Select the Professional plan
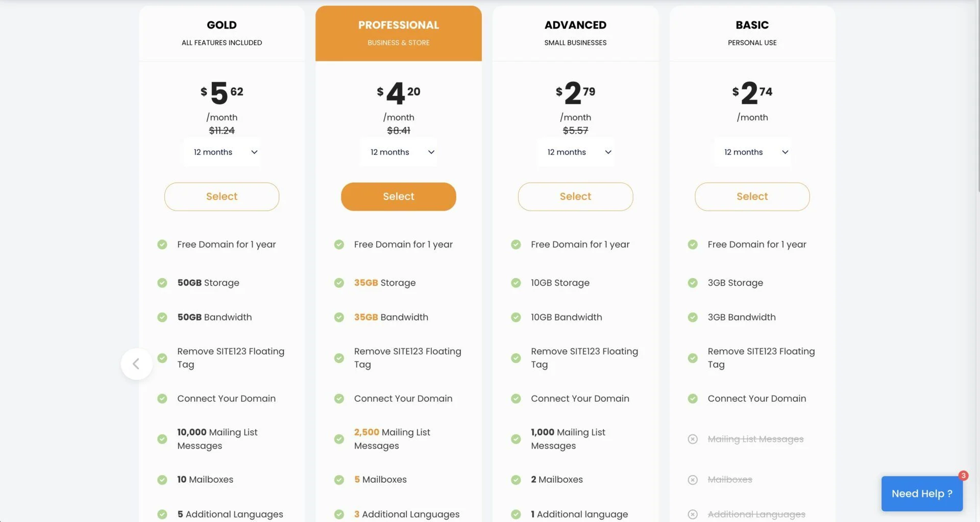Viewport: 980px width, 522px height. [x=398, y=196]
